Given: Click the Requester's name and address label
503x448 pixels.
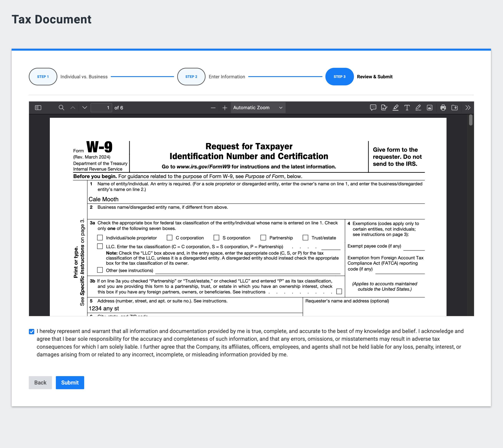Looking at the screenshot, I should point(347,301).
